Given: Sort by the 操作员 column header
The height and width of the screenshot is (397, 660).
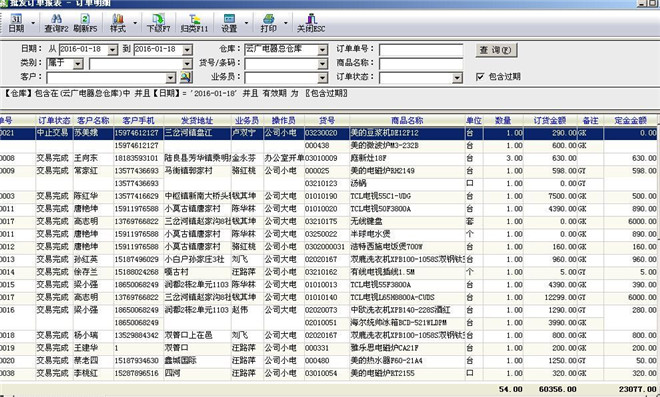Looking at the screenshot, I should (283, 120).
